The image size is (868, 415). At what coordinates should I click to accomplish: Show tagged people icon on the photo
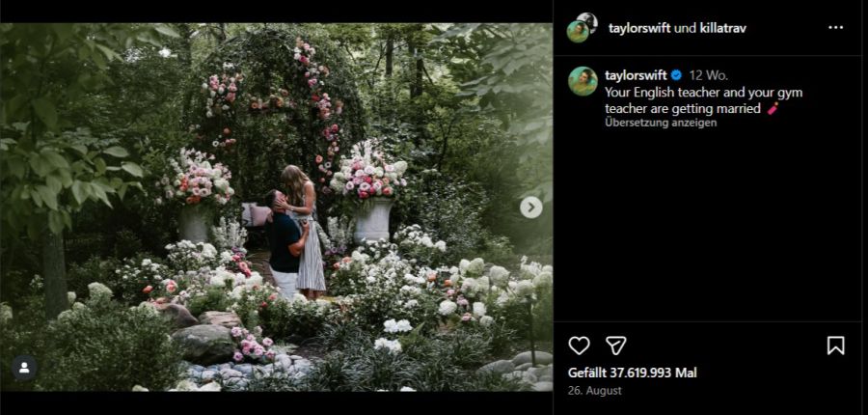(24, 368)
